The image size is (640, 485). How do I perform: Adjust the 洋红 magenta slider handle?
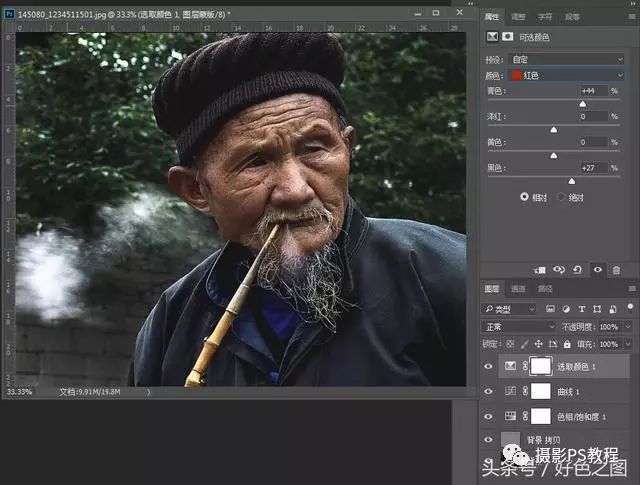(x=554, y=130)
